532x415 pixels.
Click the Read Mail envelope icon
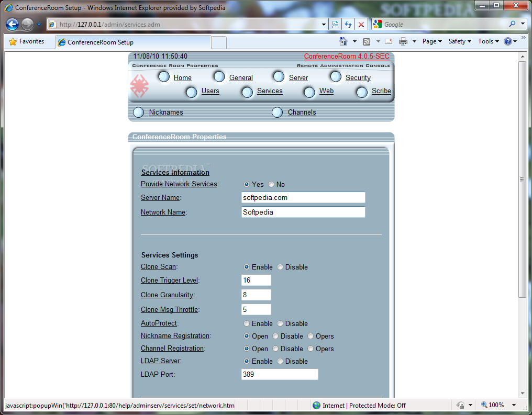point(389,41)
